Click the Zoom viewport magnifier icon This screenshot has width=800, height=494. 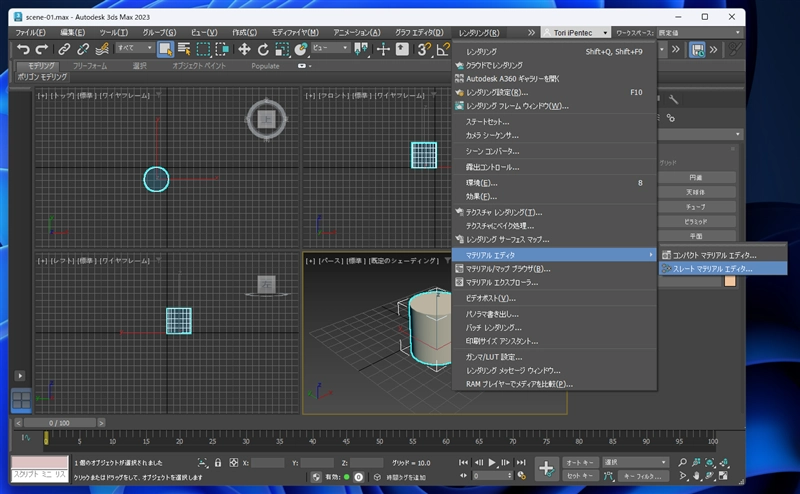tap(683, 462)
